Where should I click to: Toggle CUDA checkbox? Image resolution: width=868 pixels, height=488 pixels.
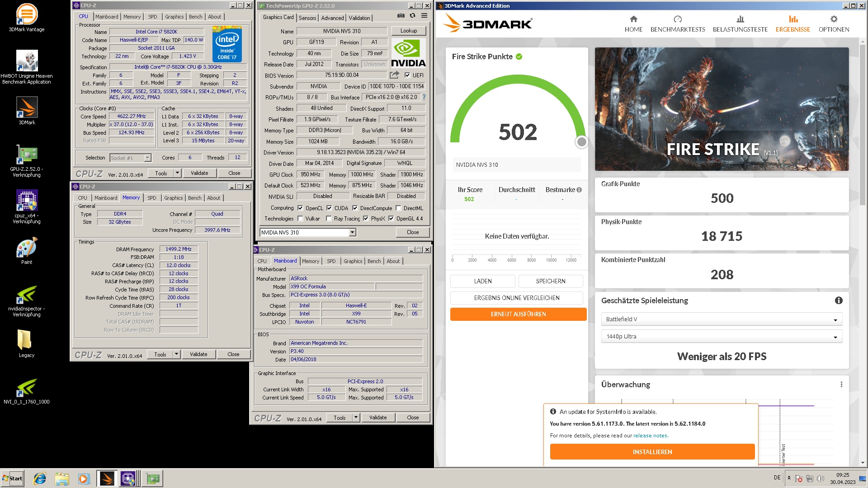pyautogui.click(x=329, y=208)
